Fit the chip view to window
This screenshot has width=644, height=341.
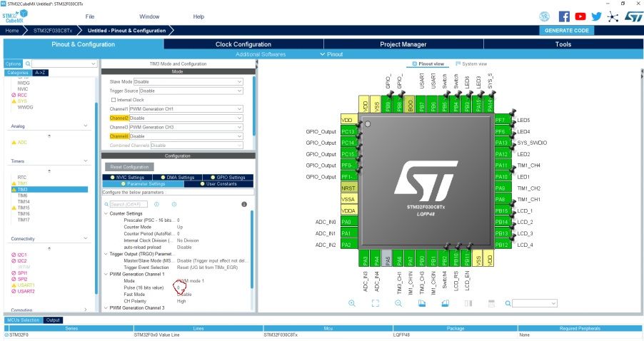pyautogui.click(x=375, y=303)
